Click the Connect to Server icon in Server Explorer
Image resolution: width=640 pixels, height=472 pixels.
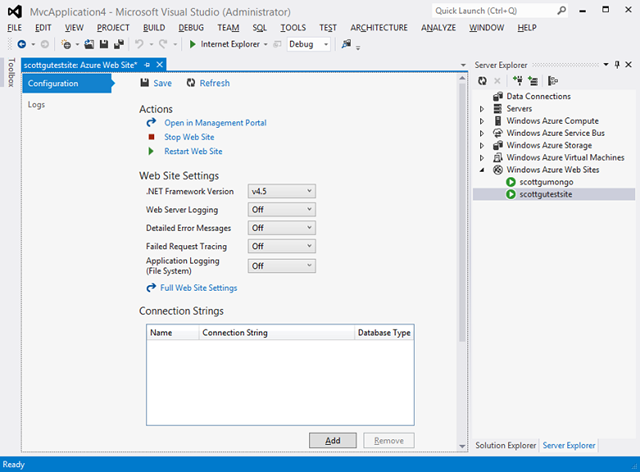[533, 81]
